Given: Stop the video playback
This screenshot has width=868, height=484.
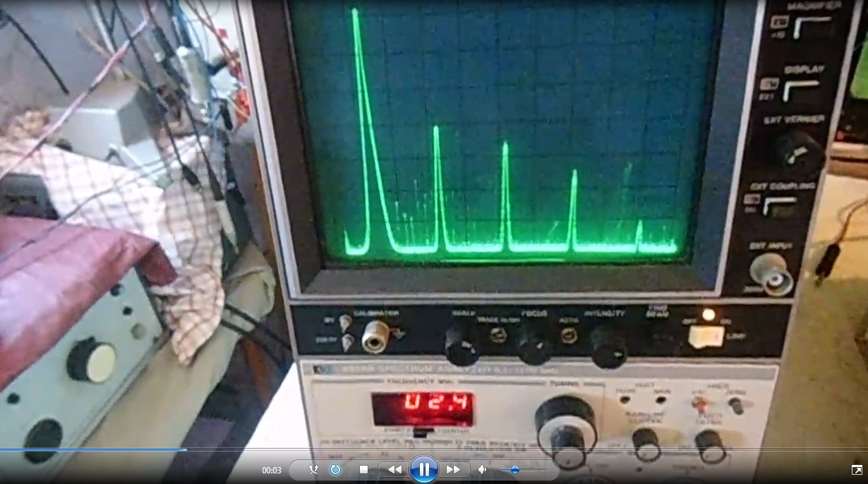Looking at the screenshot, I should (363, 469).
